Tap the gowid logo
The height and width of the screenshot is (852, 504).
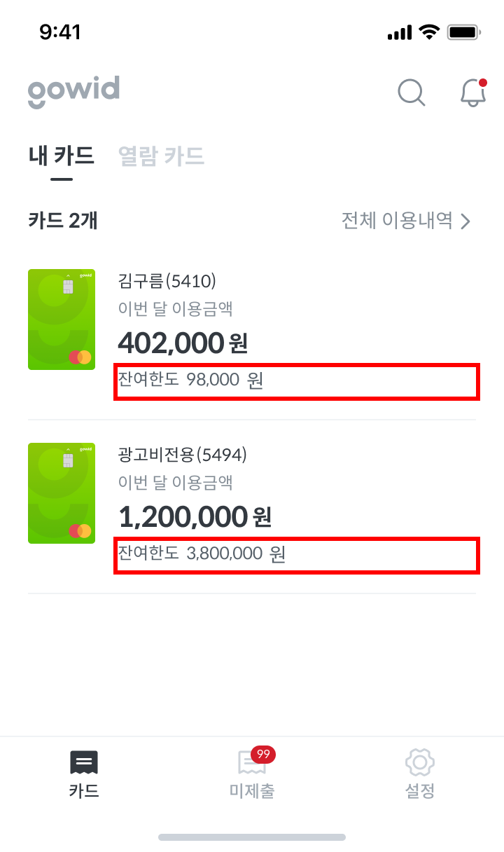73,92
